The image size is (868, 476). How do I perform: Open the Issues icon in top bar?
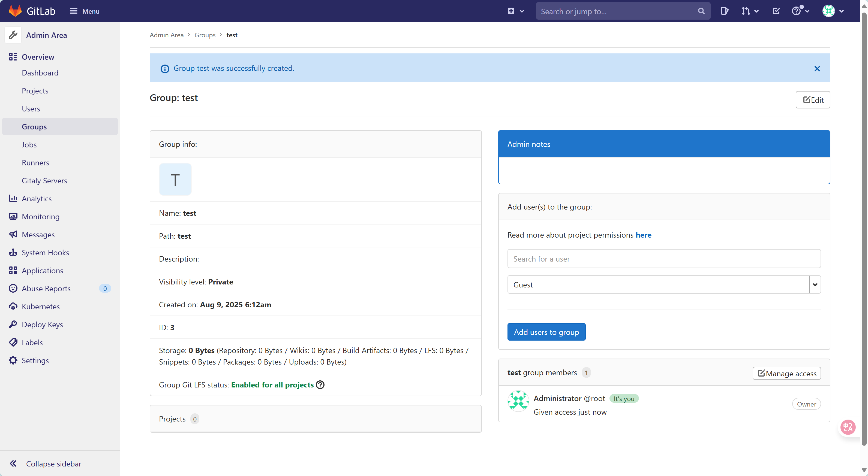[x=724, y=11]
